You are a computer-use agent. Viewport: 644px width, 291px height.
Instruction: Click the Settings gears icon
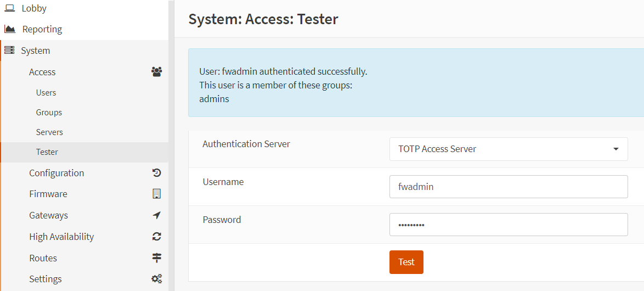(x=156, y=279)
